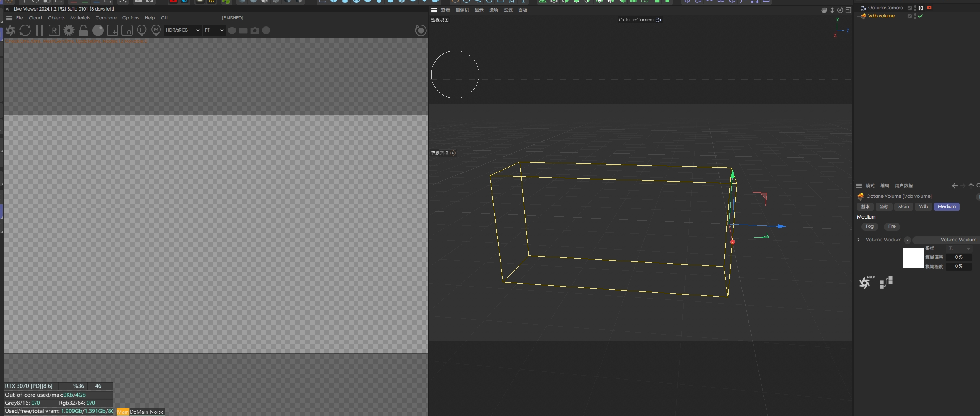Click the pick focus 'F' pin icon

142,30
